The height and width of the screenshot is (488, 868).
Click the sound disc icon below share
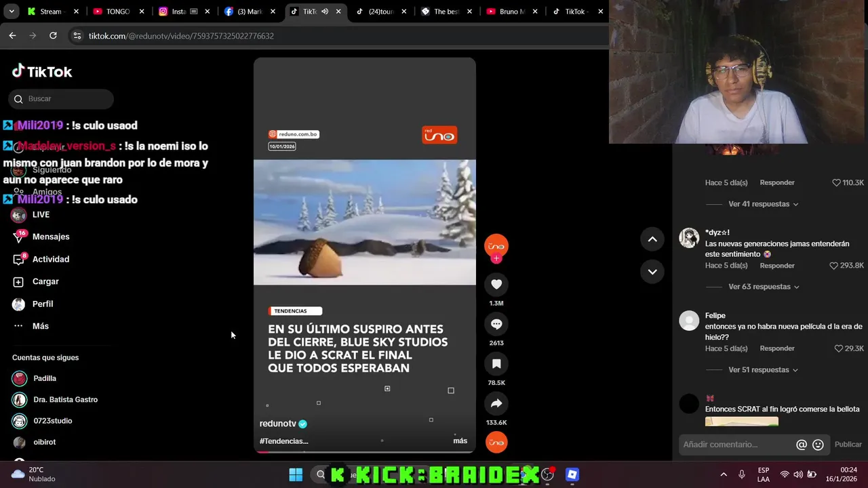496,442
